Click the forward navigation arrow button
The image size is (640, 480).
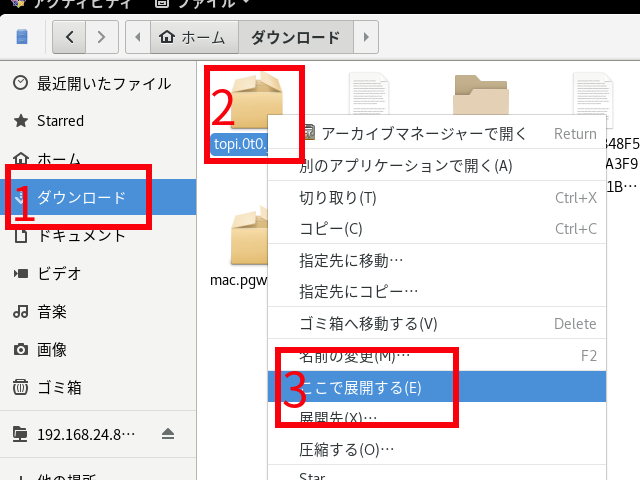point(100,38)
